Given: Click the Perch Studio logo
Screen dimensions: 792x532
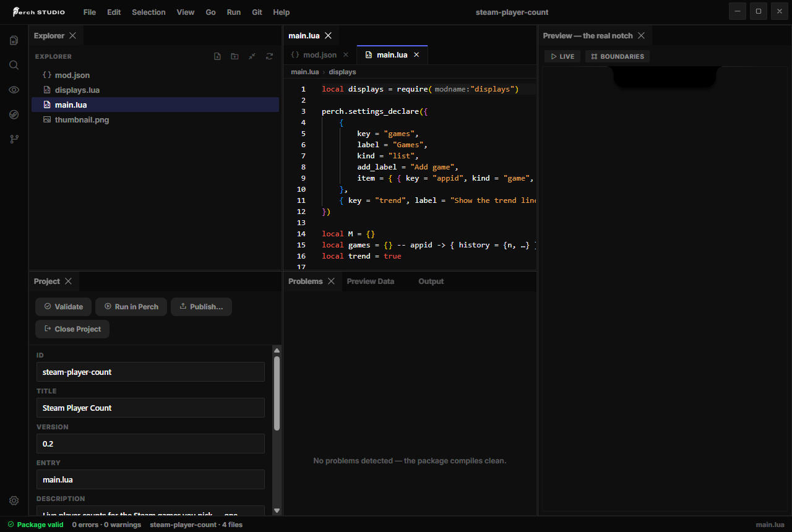Looking at the screenshot, I should pos(38,12).
